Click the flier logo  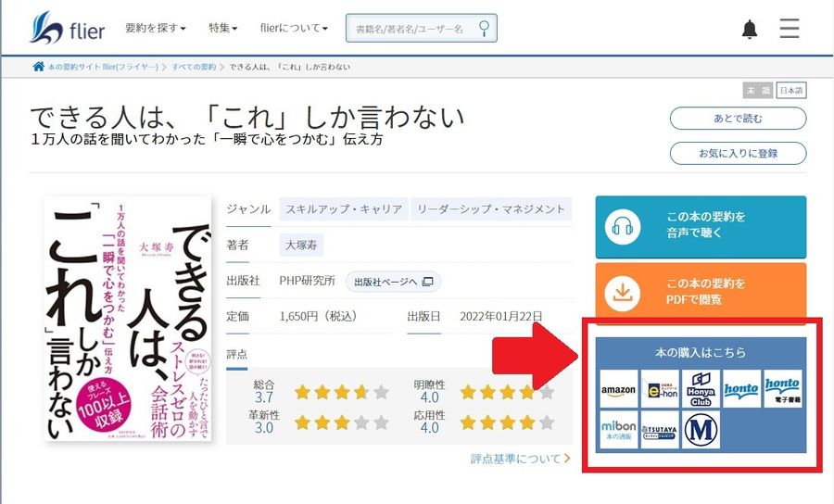pyautogui.click(x=67, y=28)
